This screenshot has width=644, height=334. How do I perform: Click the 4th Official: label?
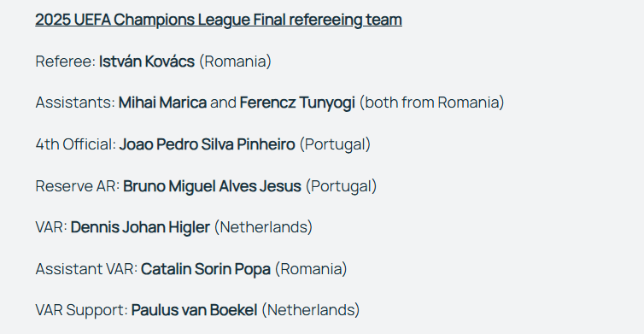(x=76, y=144)
